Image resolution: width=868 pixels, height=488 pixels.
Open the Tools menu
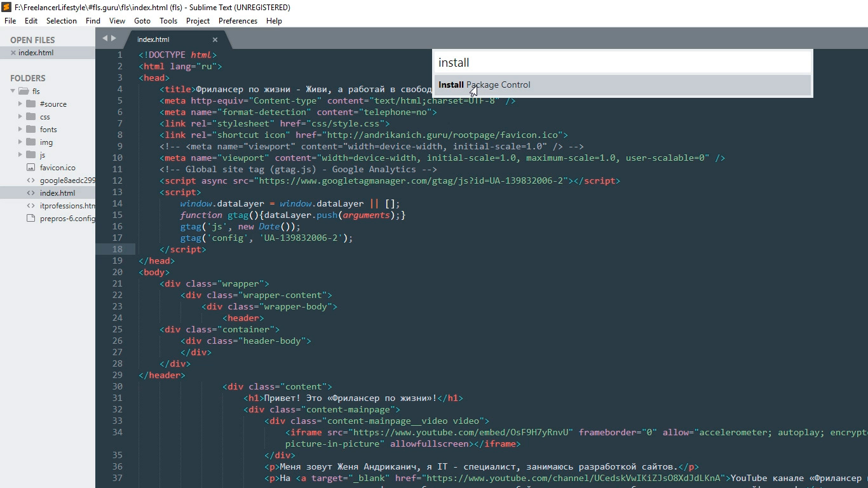click(x=168, y=21)
